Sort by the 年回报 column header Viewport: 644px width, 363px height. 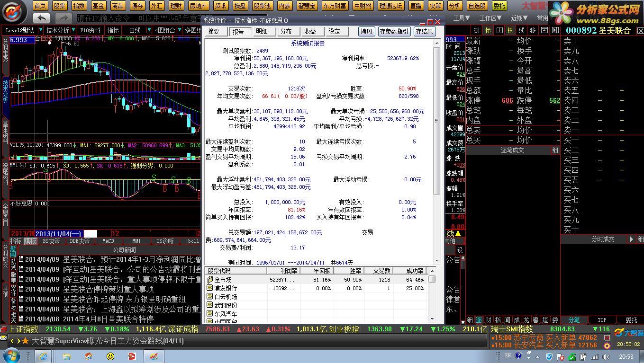[x=317, y=271]
